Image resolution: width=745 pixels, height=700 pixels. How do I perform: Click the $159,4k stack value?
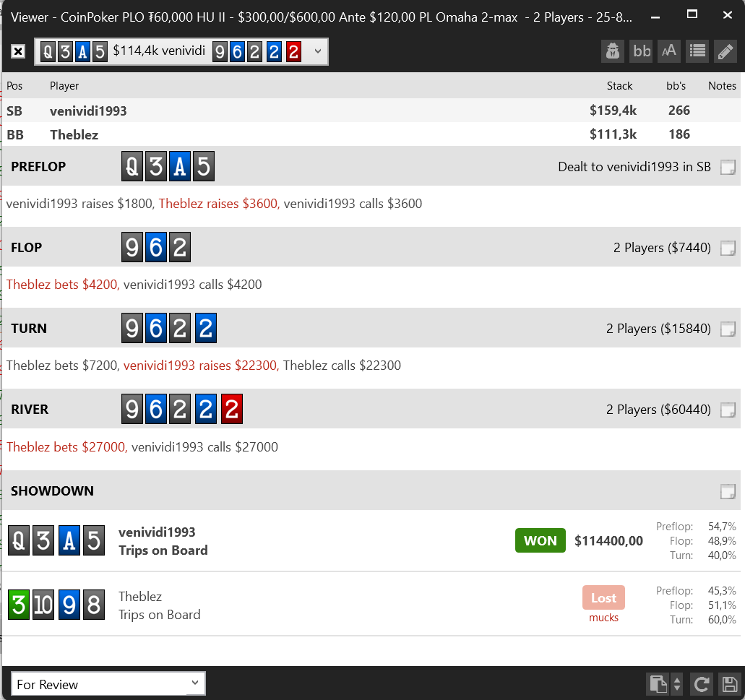point(613,111)
